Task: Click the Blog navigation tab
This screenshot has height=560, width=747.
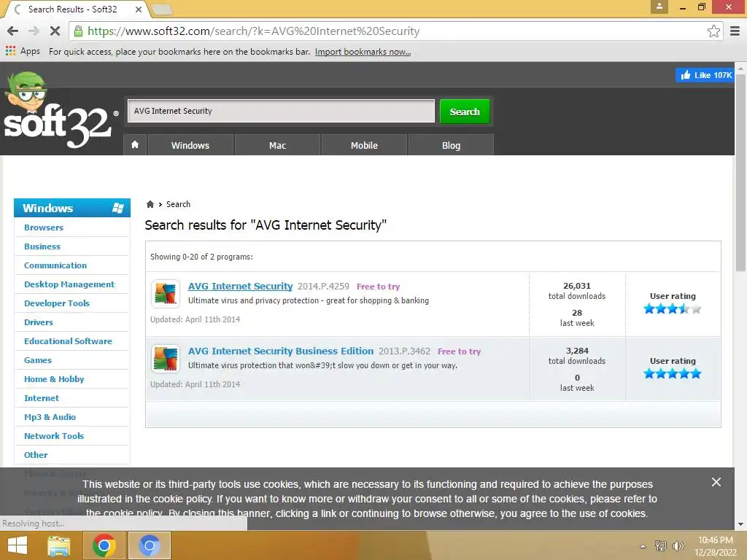Action: coord(451,145)
